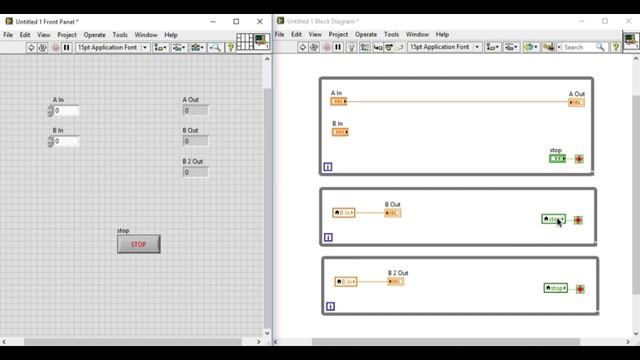640x360 pixels.
Task: Open Align Objects menu in Block Diagram
Action: click(493, 47)
